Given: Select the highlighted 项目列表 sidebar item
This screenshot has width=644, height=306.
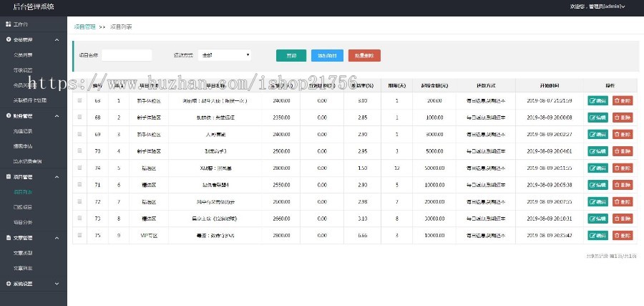Looking at the screenshot, I should pyautogui.click(x=23, y=192).
